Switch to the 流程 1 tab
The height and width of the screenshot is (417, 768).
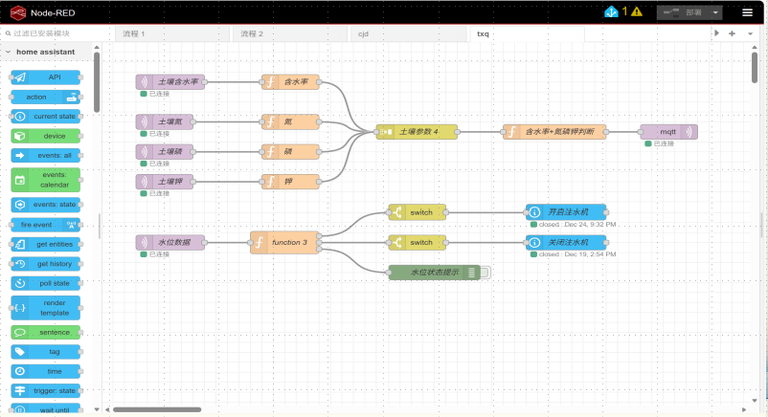click(172, 34)
